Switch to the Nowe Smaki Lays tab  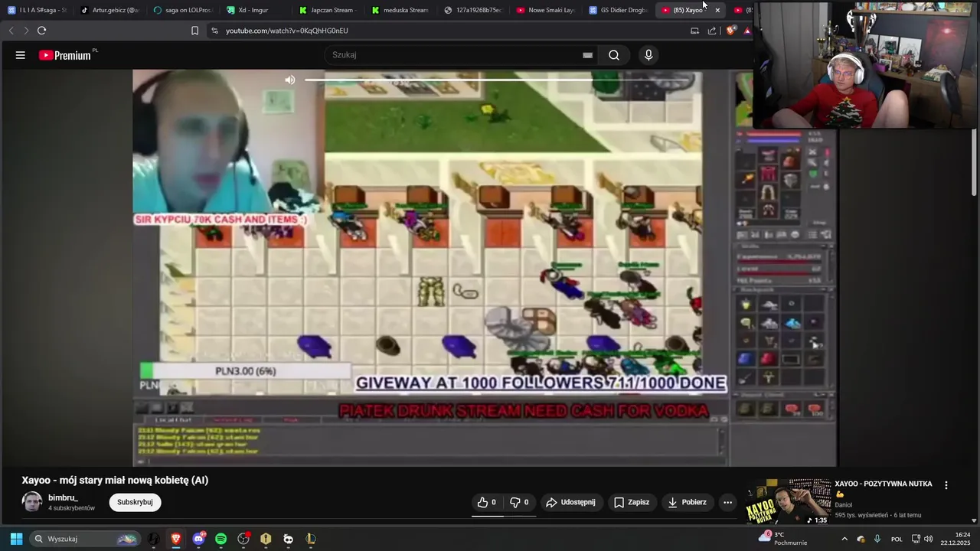pos(546,10)
